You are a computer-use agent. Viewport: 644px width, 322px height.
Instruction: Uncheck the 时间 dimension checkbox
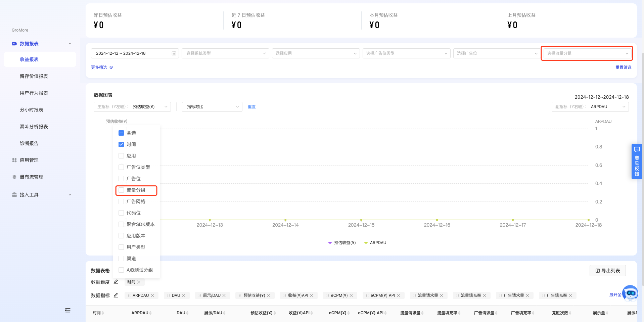pos(121,144)
